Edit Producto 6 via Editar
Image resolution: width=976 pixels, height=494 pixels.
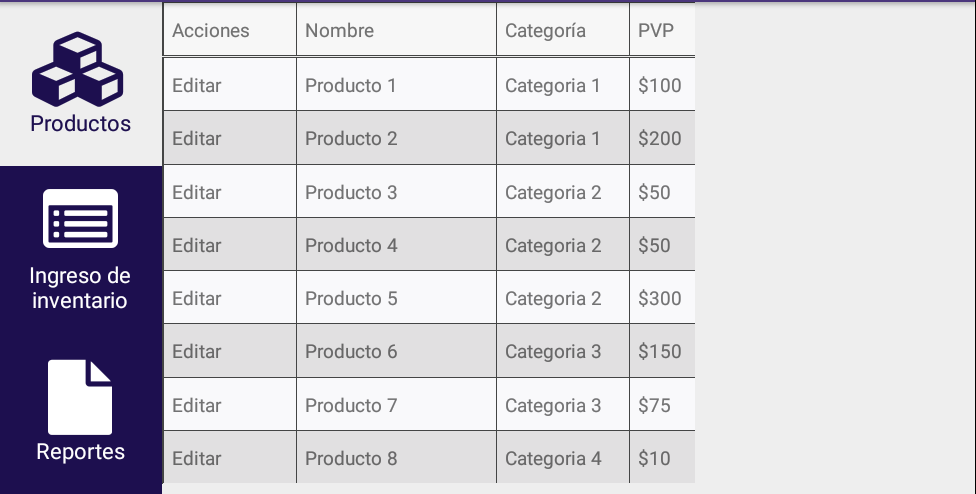[x=197, y=352]
